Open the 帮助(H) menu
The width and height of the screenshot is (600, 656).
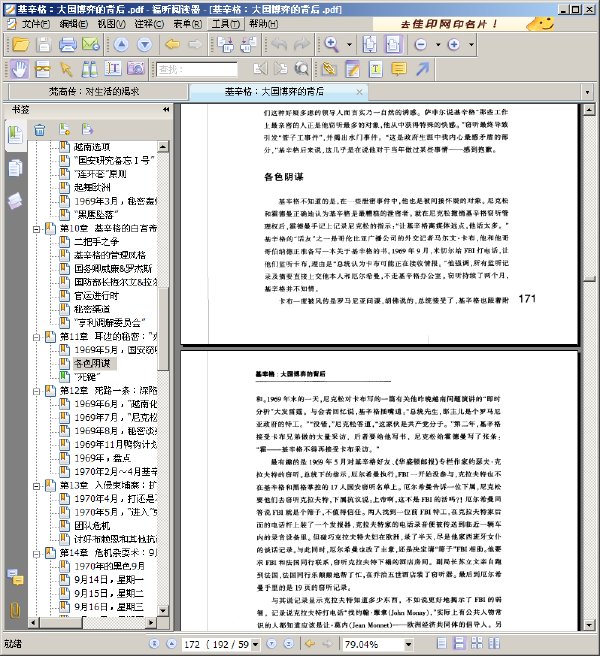(x=263, y=24)
